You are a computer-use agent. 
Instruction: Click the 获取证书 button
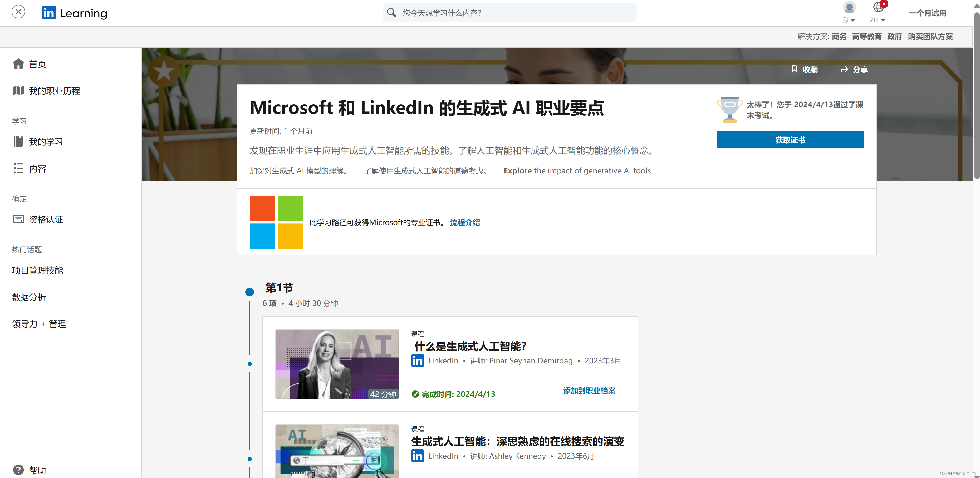pyautogui.click(x=790, y=140)
